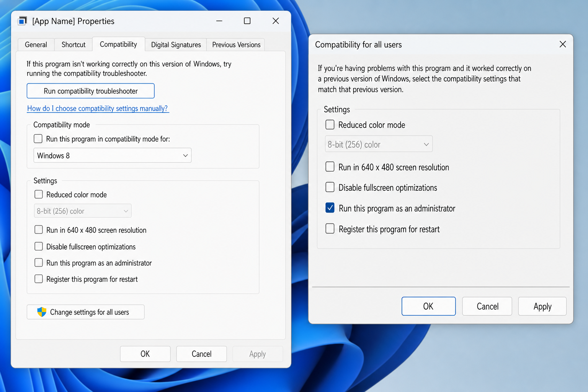Image resolution: width=588 pixels, height=392 pixels.
Task: Click Cancel in the Properties window
Action: coord(201,354)
